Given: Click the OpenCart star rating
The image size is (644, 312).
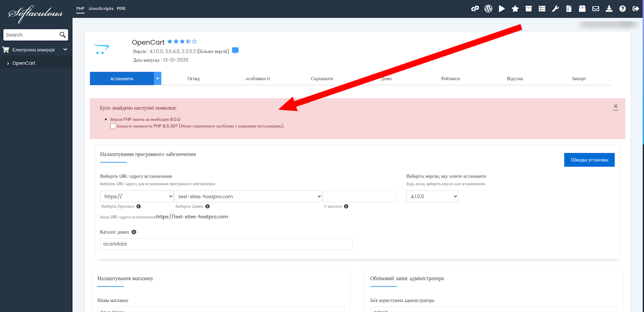Looking at the screenshot, I should (x=182, y=41).
